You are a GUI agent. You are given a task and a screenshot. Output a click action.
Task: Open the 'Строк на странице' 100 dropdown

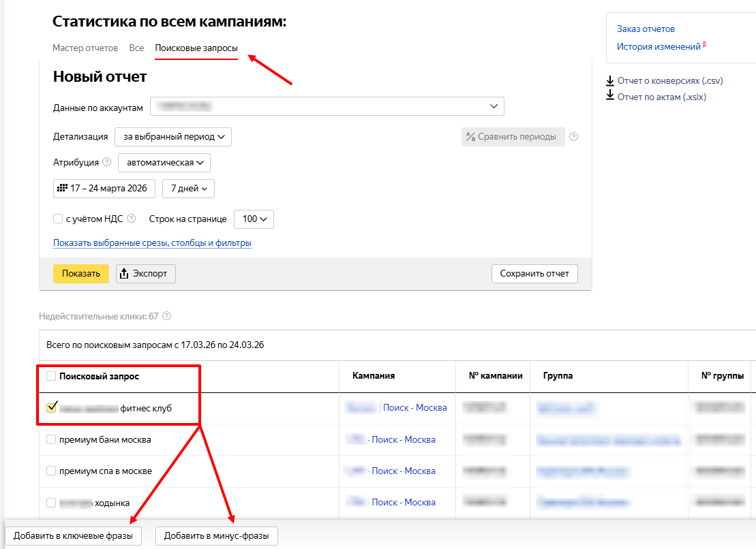254,219
